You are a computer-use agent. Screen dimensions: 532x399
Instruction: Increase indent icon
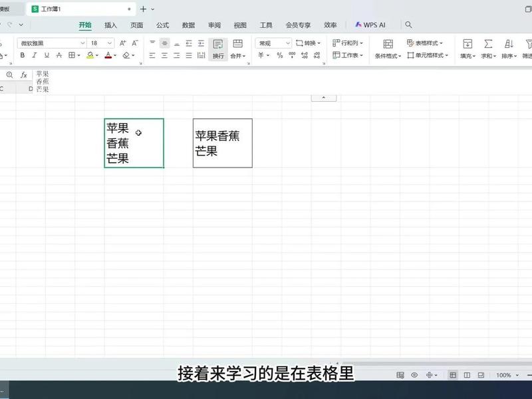pyautogui.click(x=201, y=43)
